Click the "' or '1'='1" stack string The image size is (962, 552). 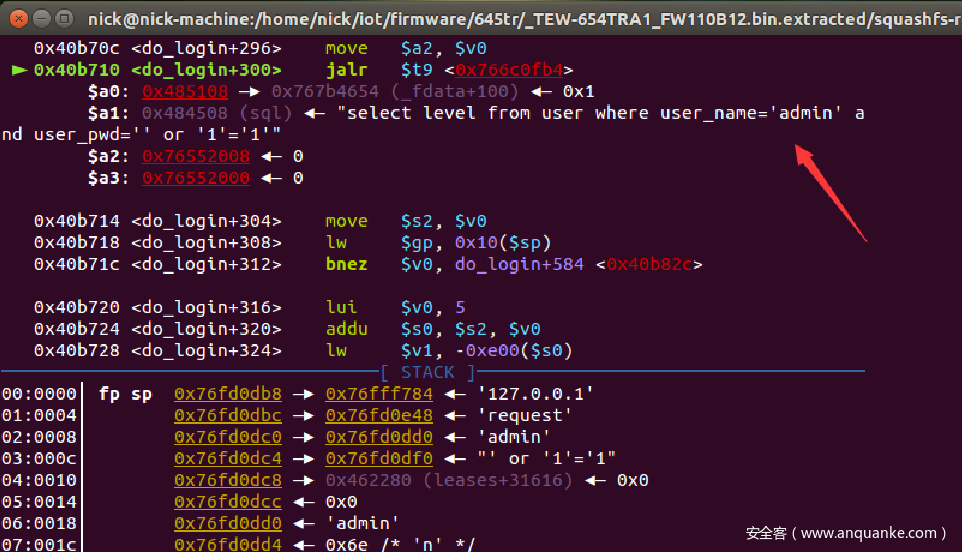[547, 458]
